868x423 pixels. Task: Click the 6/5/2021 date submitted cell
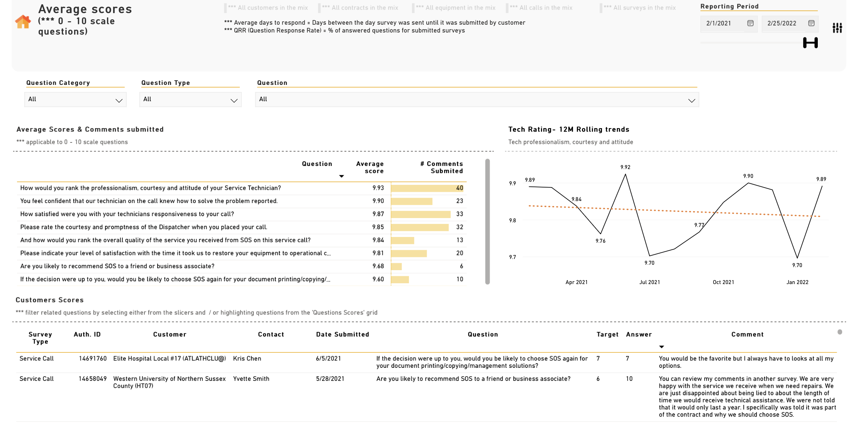click(x=329, y=359)
